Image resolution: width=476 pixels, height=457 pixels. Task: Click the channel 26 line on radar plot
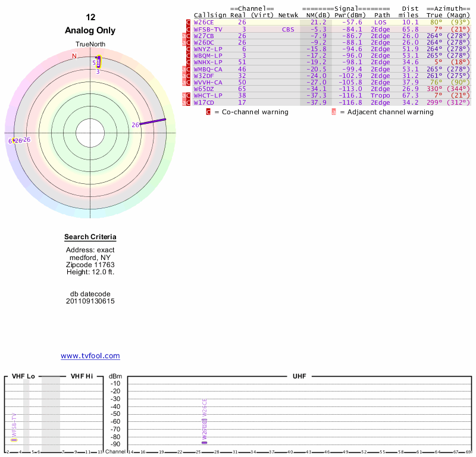coord(153,122)
